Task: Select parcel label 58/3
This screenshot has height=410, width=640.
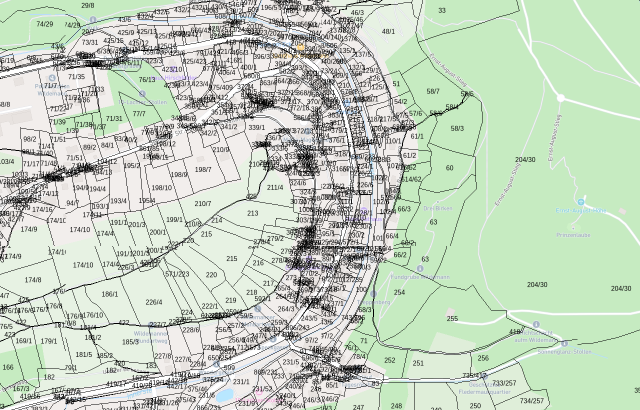Action: coord(457,129)
